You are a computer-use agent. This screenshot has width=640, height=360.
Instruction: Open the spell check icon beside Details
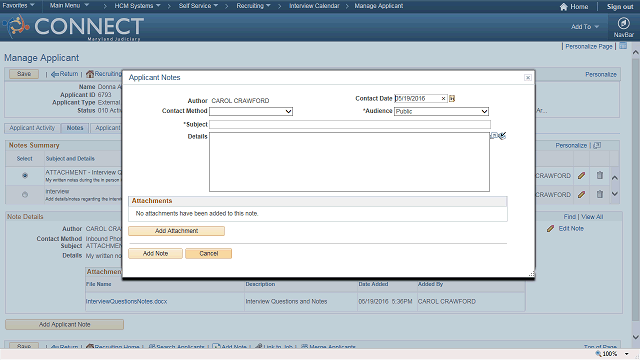click(502, 136)
